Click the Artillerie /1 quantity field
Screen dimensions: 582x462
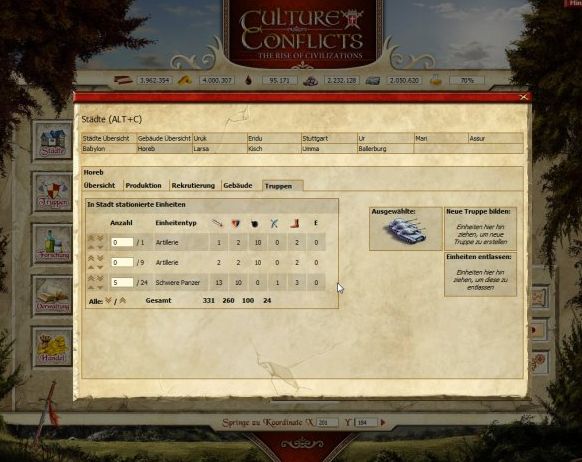[122, 242]
